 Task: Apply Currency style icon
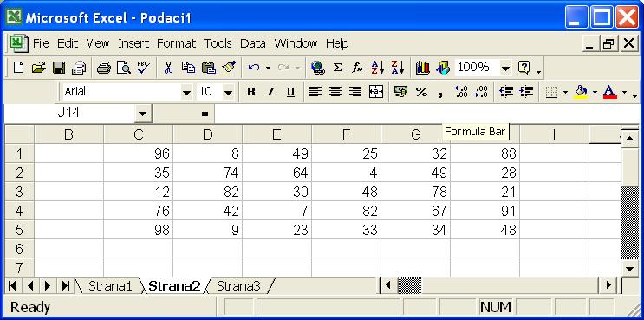(x=400, y=92)
